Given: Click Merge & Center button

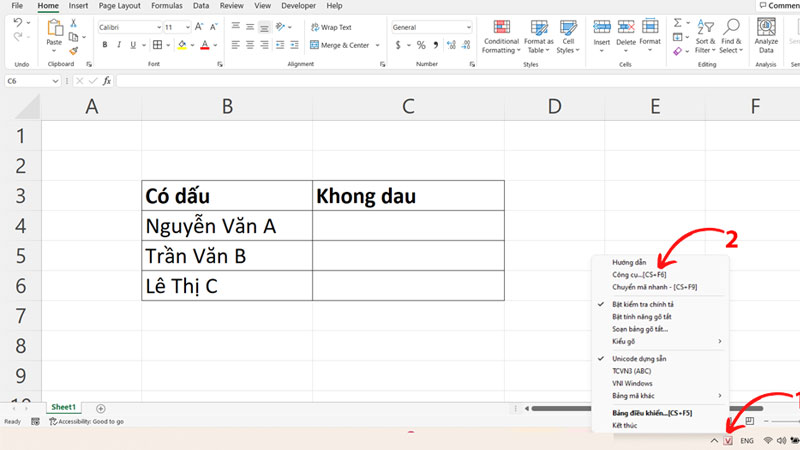Looking at the screenshot, I should click(x=340, y=45).
